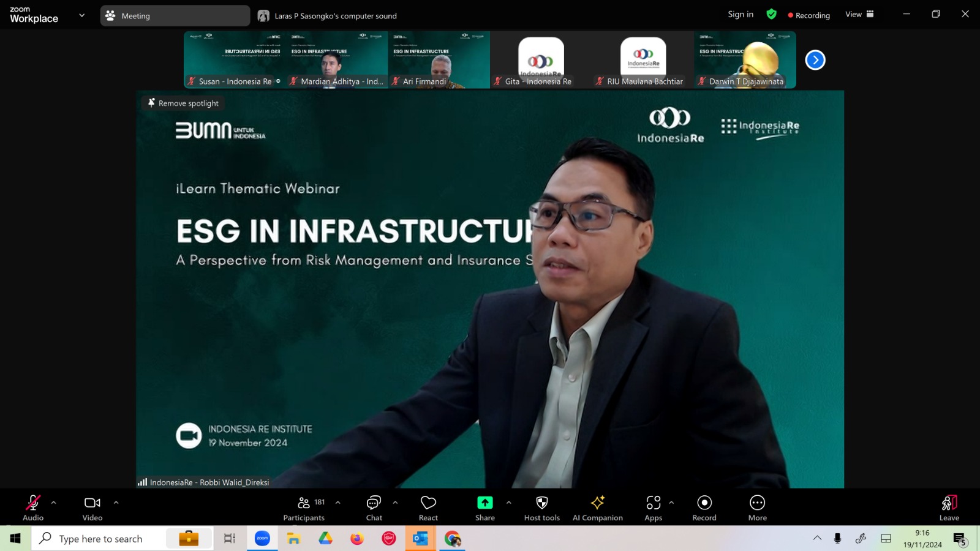Open the Apps icon in toolbar
This screenshot has width=980, height=551.
pyautogui.click(x=653, y=508)
